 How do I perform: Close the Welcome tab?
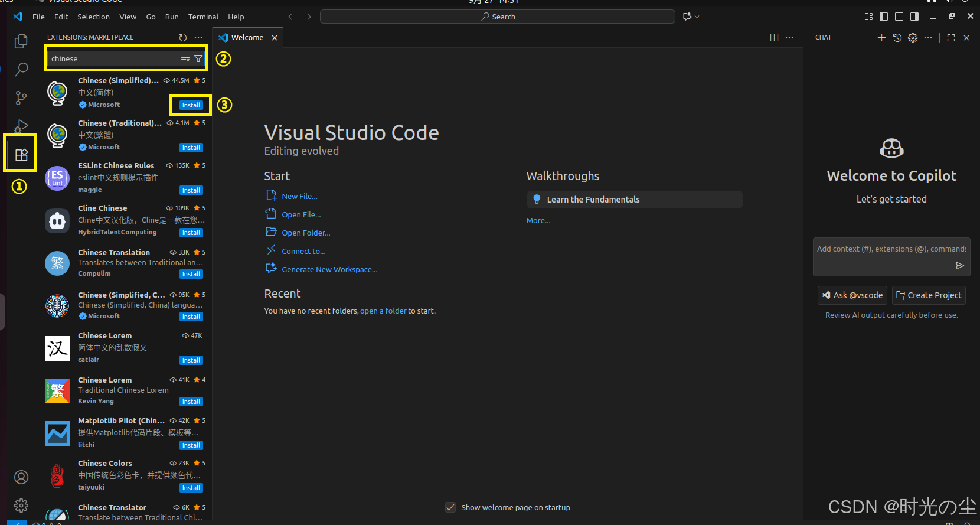[275, 37]
